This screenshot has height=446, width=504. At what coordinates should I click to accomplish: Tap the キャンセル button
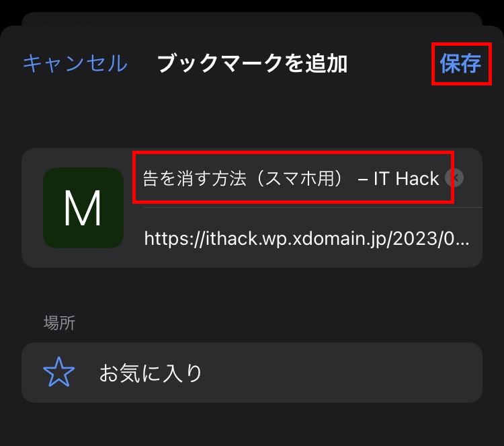(75, 63)
